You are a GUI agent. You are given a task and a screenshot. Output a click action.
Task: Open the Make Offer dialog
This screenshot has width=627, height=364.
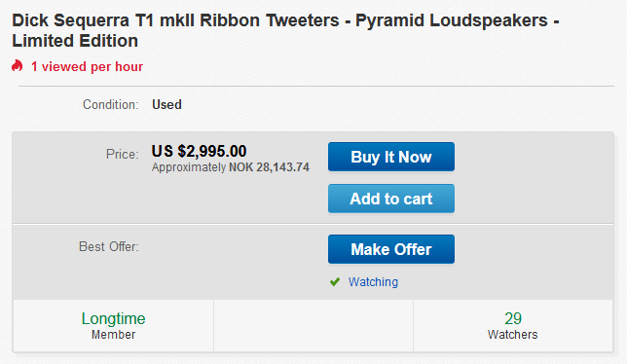pos(391,249)
